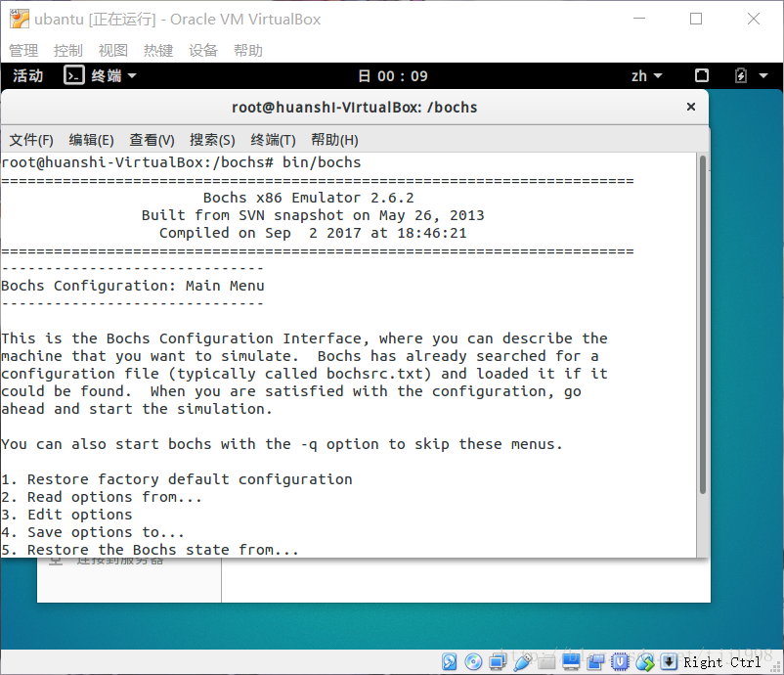Click the network adapters status icon
Viewport: 784px width, 675px height.
click(498, 661)
